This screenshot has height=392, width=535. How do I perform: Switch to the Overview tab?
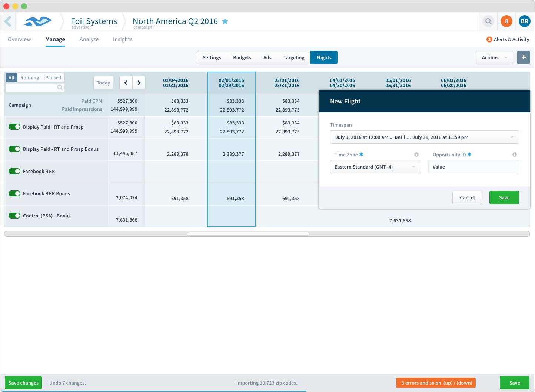point(19,39)
